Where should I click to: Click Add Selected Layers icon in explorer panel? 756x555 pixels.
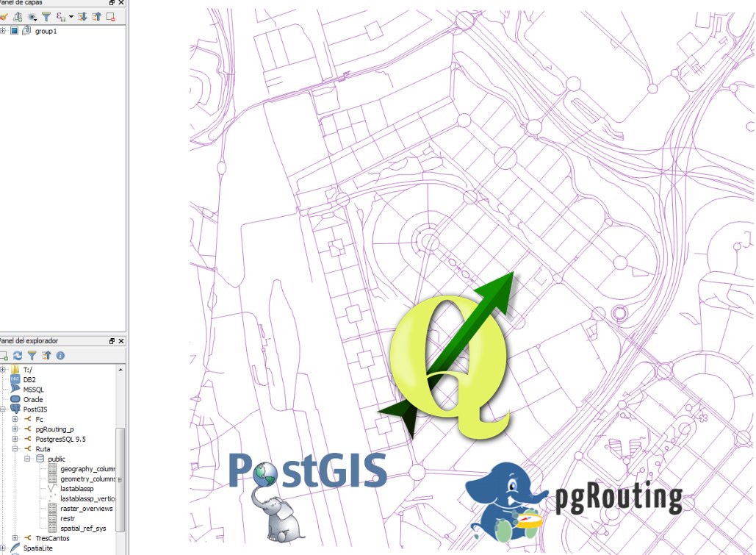[x=4, y=356]
